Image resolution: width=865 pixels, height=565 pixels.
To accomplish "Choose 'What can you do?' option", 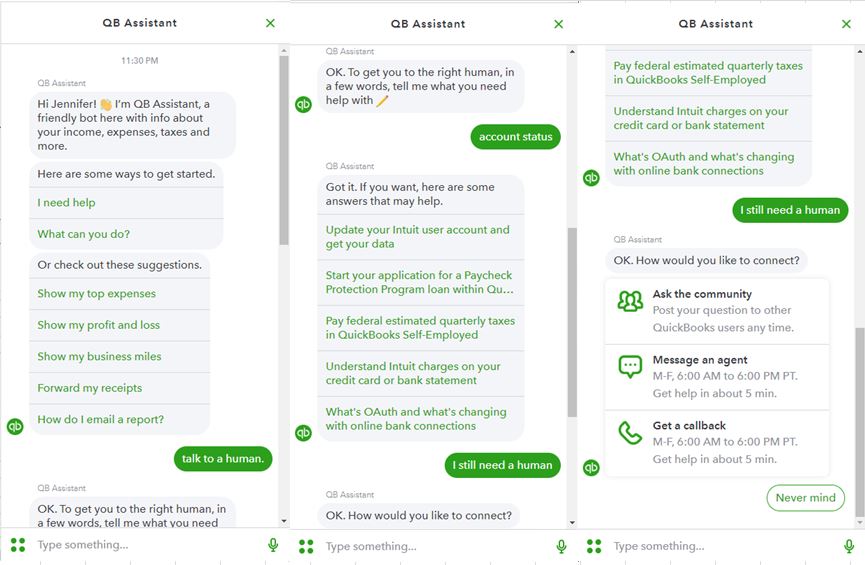I will [84, 234].
